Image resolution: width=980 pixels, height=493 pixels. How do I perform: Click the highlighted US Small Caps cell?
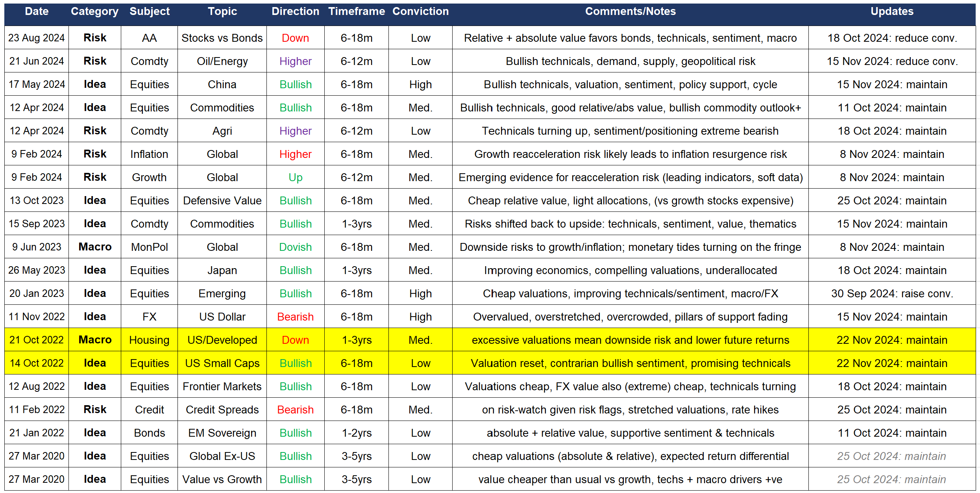(x=222, y=363)
